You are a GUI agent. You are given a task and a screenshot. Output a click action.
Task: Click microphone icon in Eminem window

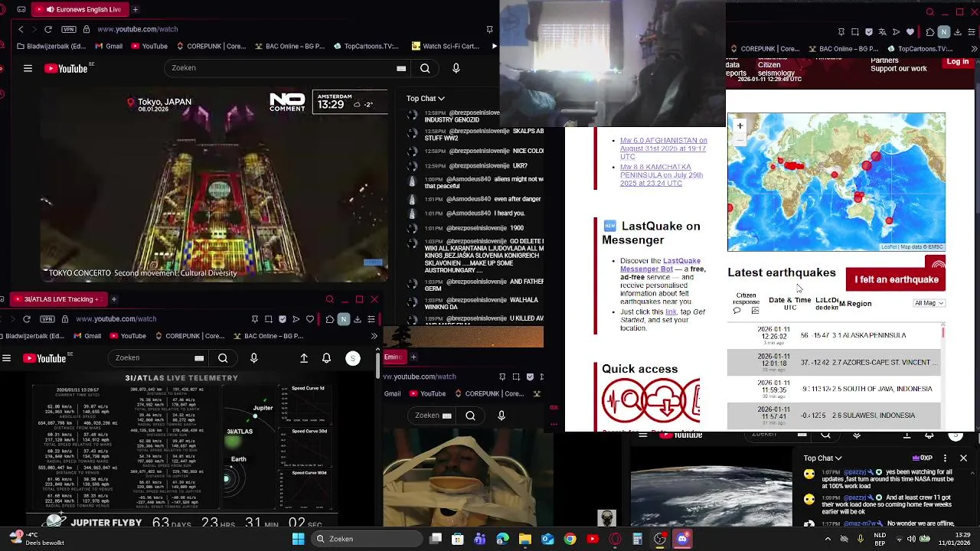coord(501,416)
